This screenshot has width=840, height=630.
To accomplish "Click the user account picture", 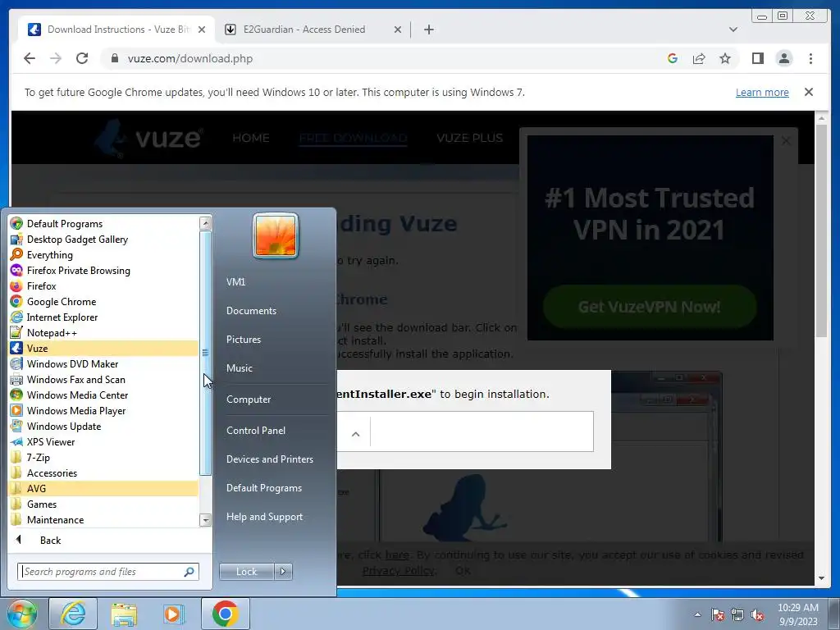I will tap(276, 235).
